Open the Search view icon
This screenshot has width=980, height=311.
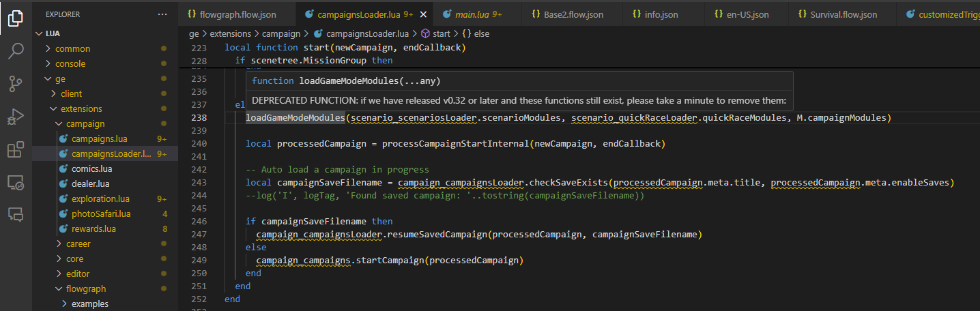click(x=16, y=51)
